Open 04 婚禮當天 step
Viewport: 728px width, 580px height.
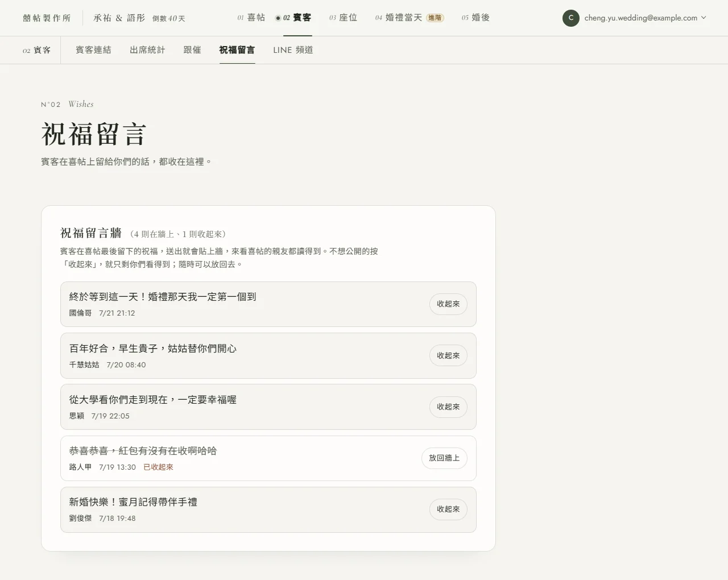[x=399, y=18]
